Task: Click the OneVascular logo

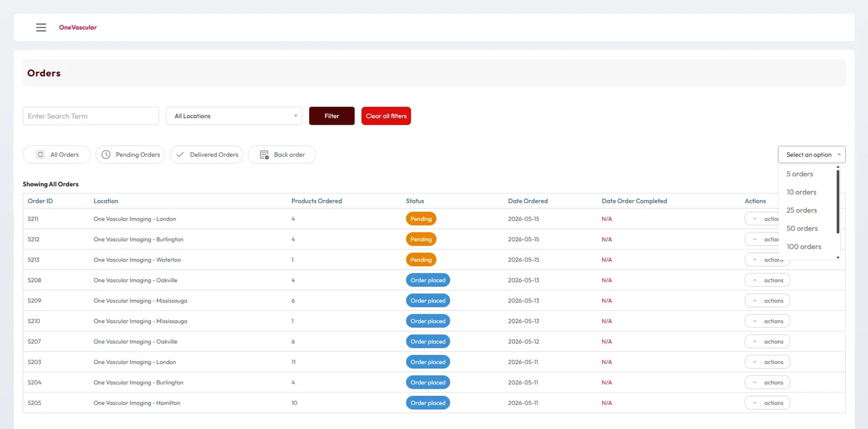Action: [78, 27]
